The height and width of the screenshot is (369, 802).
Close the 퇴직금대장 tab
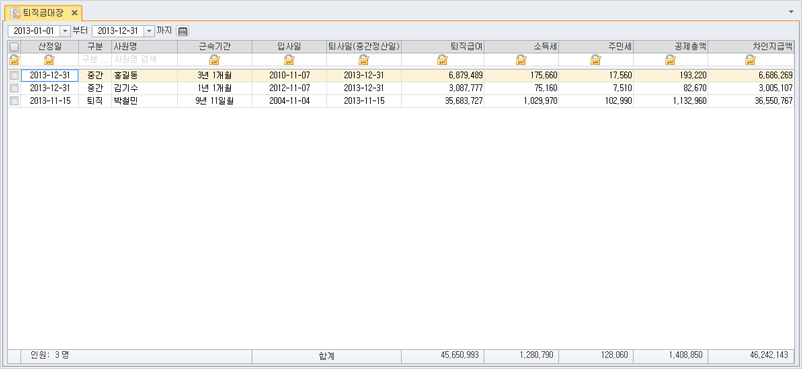pos(74,12)
